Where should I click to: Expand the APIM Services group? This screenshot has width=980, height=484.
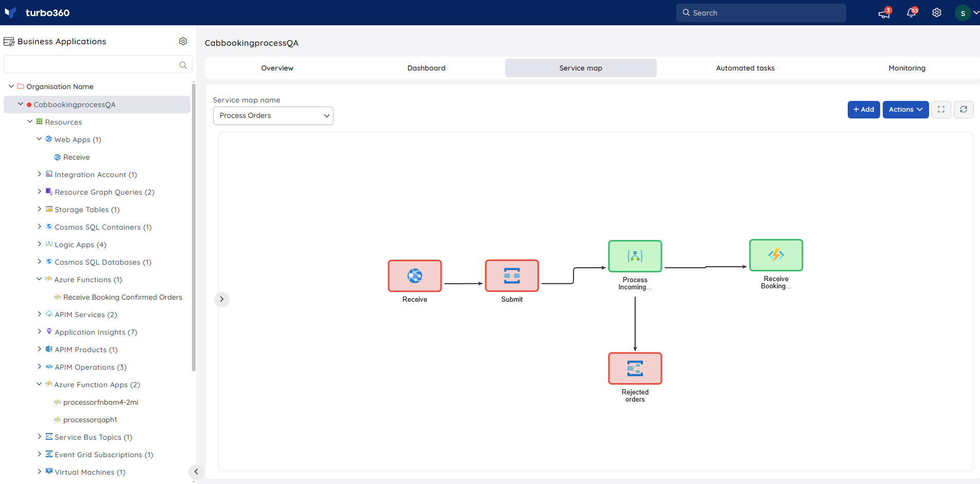click(x=39, y=314)
